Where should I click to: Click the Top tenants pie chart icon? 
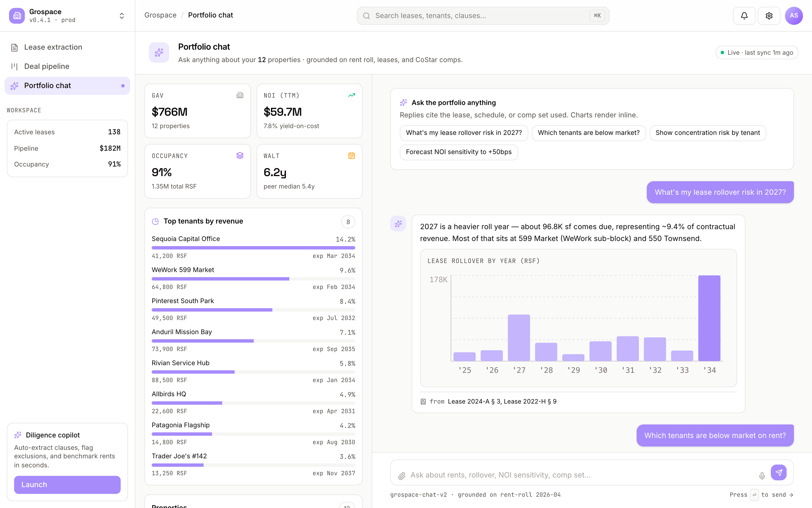155,222
